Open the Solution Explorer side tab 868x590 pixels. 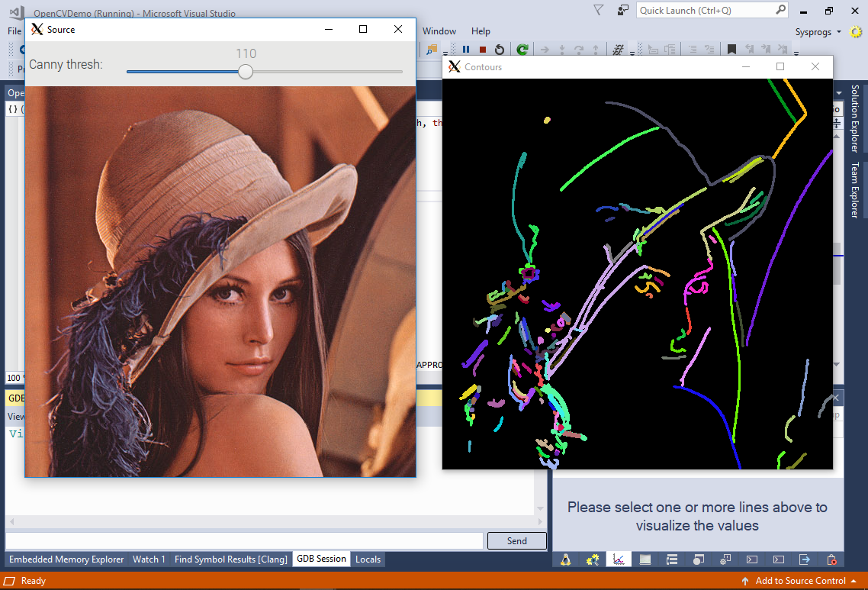point(855,118)
